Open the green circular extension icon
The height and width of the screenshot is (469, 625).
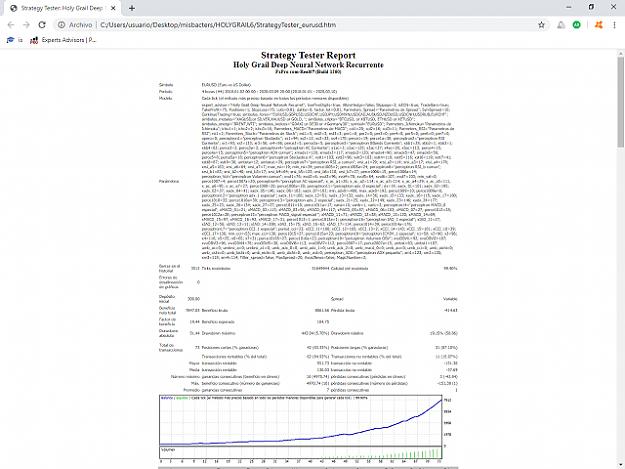[576, 25]
